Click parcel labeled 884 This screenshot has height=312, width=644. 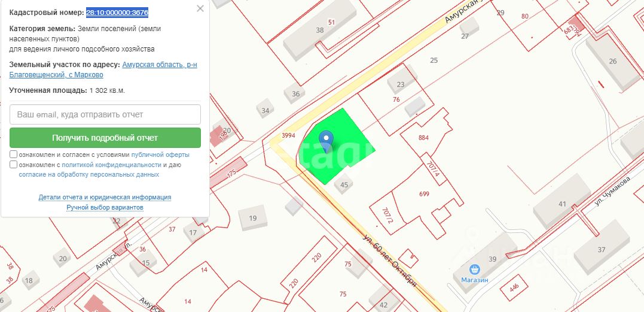(x=423, y=138)
